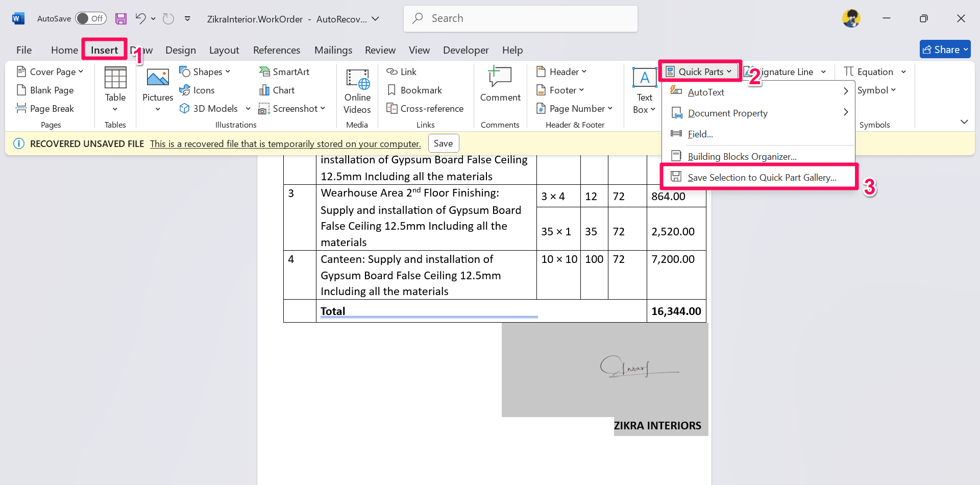
Task: Click the recovered file info icon
Action: [x=19, y=143]
